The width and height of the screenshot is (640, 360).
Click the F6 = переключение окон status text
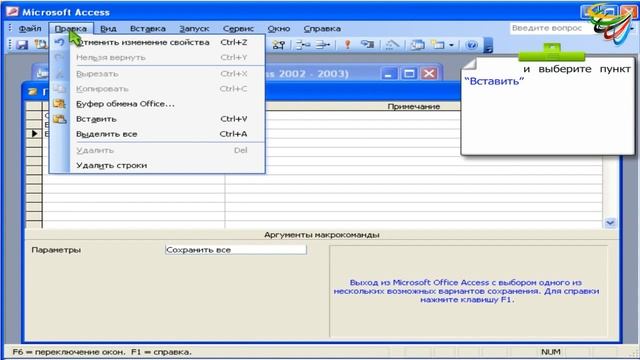point(69,352)
